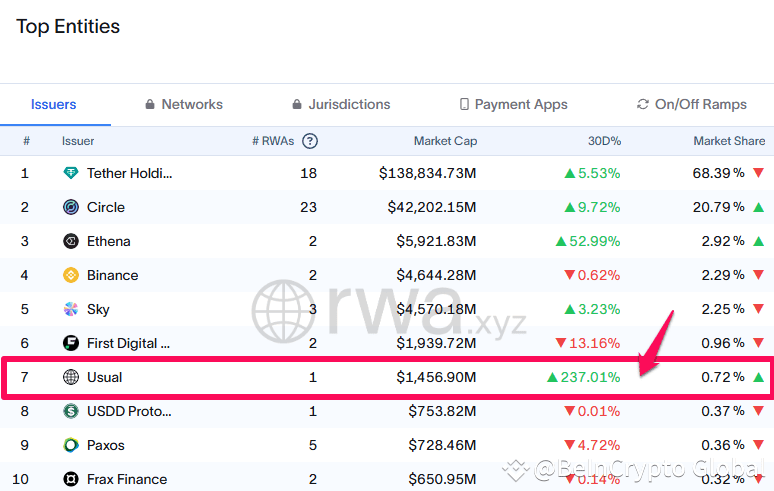The height and width of the screenshot is (491, 774).
Task: Open the Paxos issuer link
Action: coord(106,446)
